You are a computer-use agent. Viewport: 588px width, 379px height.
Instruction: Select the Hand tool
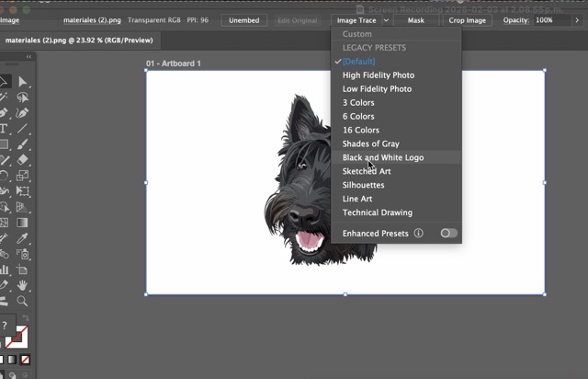click(x=22, y=285)
